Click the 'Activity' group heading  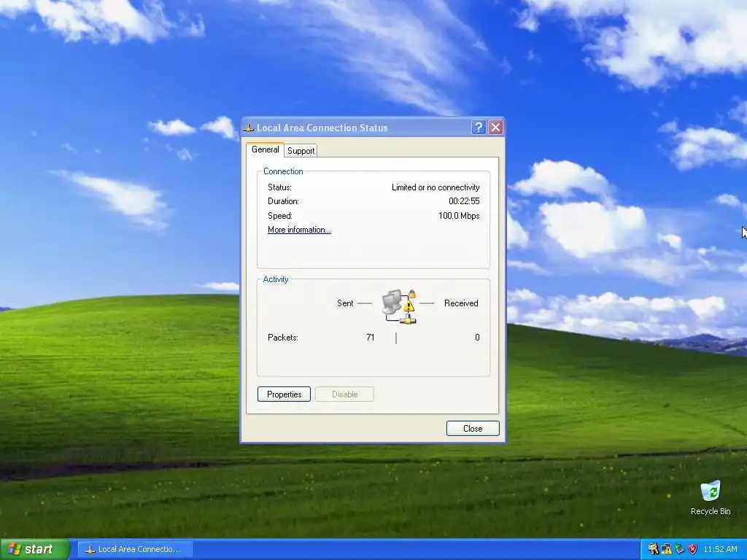coord(276,279)
